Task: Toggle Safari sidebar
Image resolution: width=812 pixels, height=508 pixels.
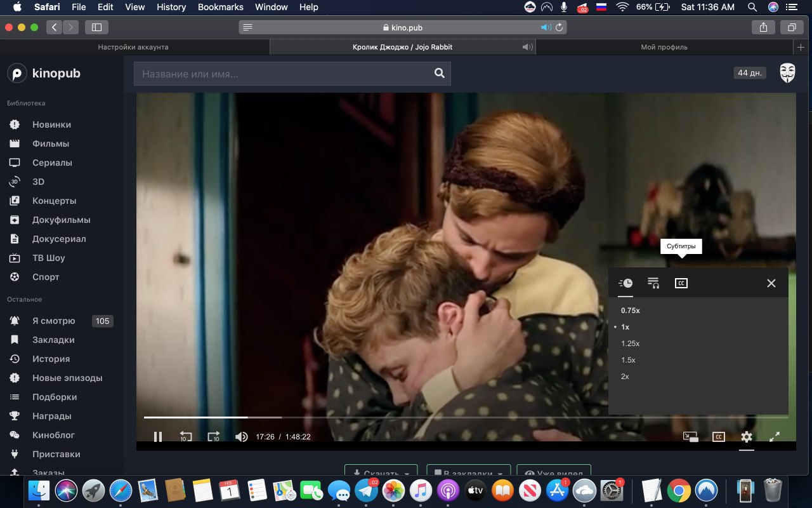Action: pos(96,27)
